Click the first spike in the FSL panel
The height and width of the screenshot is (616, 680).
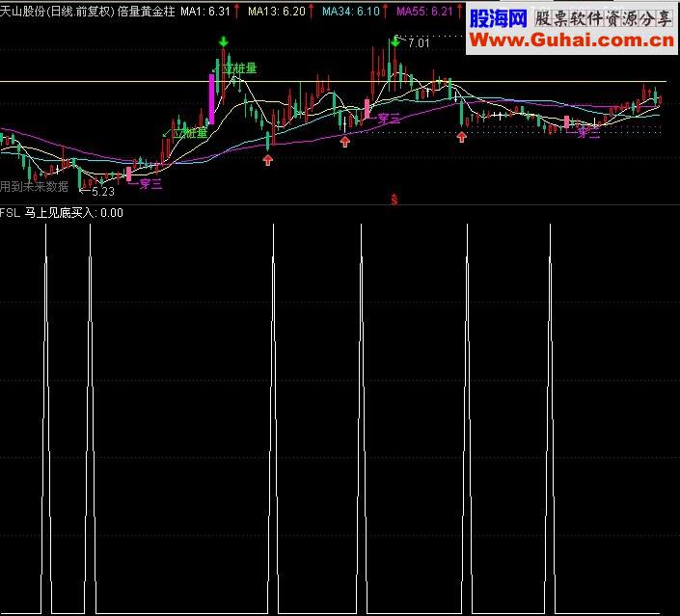46,418
